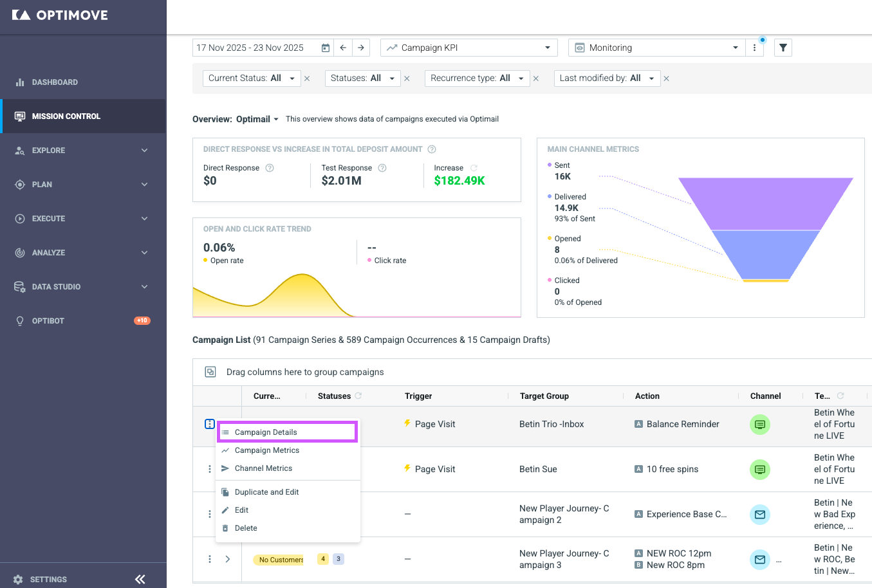Click the filter funnel icon
Viewport: 872px width, 588px height.
pyautogui.click(x=783, y=48)
